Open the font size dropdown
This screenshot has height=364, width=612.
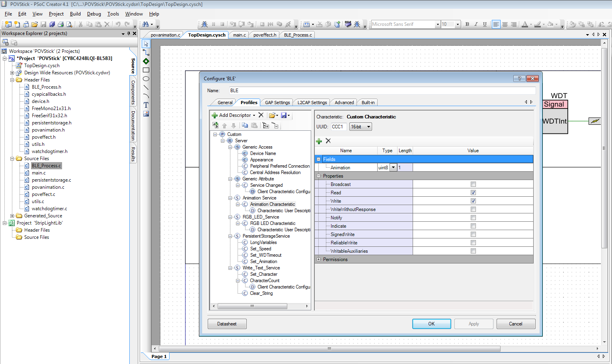coord(458,24)
